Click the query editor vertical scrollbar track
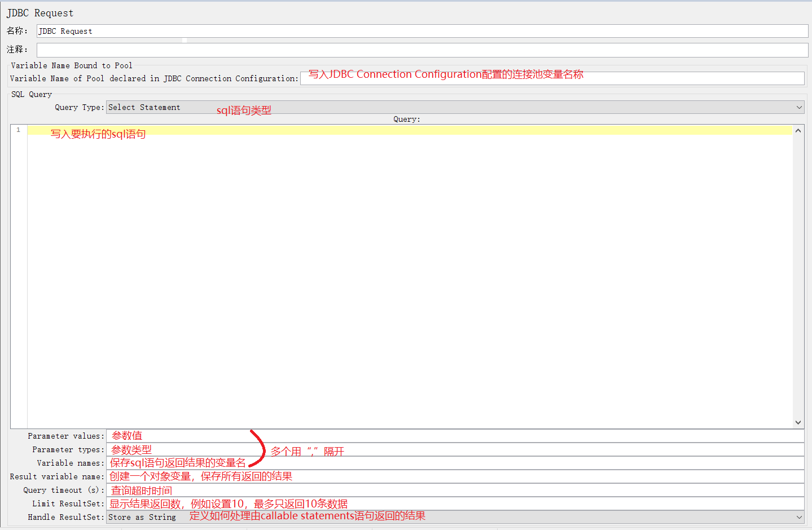Viewport: 812px width, 530px height. [798, 276]
